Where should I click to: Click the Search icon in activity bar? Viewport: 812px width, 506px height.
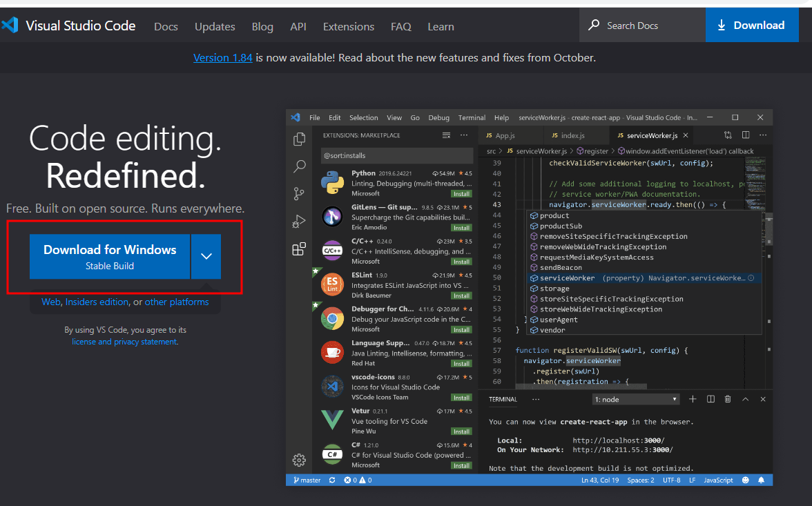pyautogui.click(x=300, y=166)
